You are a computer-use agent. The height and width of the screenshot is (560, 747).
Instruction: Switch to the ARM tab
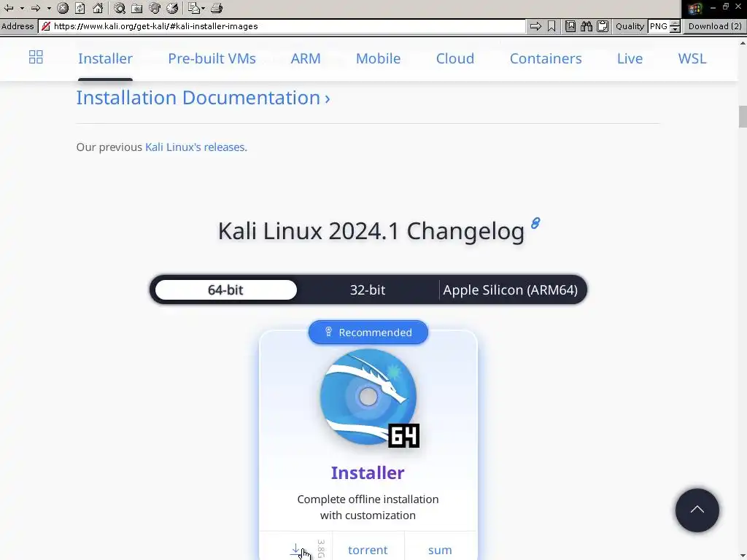pyautogui.click(x=306, y=58)
